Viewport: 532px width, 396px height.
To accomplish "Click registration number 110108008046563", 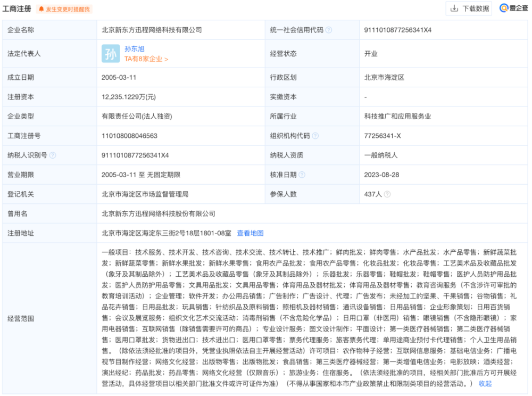I will [x=129, y=136].
